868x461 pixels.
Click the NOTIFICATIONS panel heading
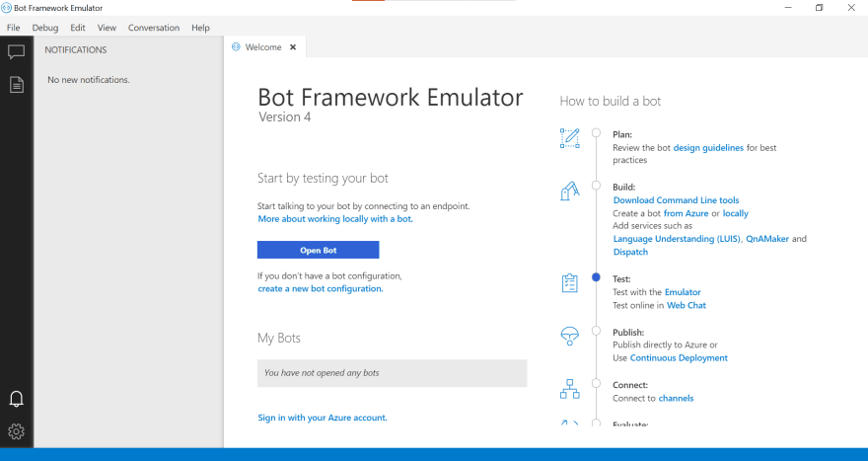(x=76, y=50)
